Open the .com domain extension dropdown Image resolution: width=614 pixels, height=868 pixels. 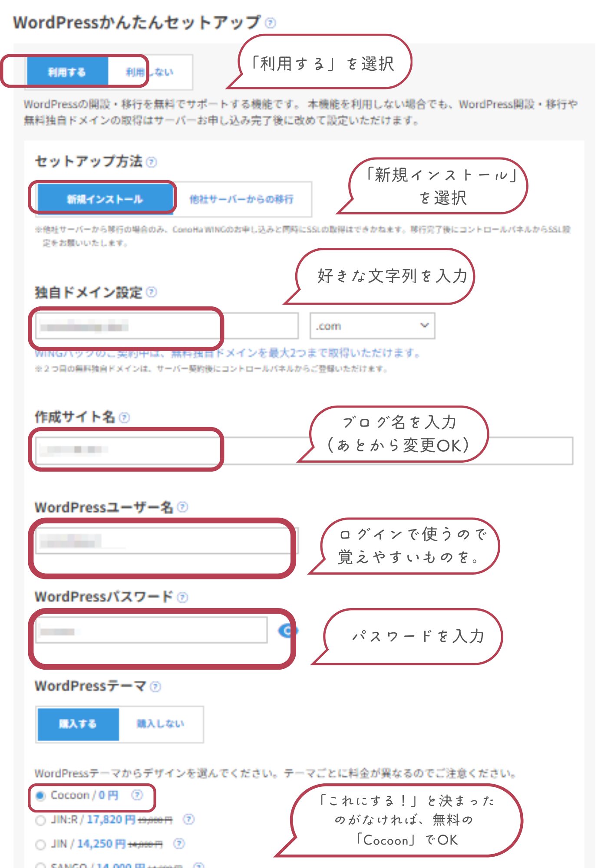[x=372, y=326]
